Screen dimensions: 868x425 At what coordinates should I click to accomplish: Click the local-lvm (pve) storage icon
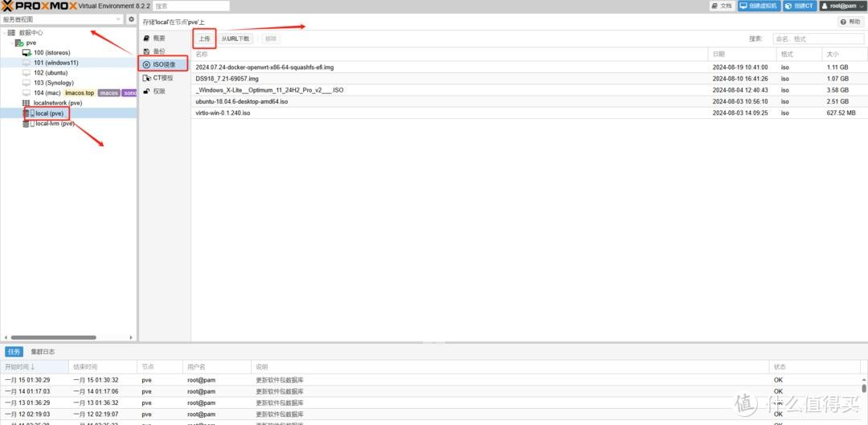[27, 124]
